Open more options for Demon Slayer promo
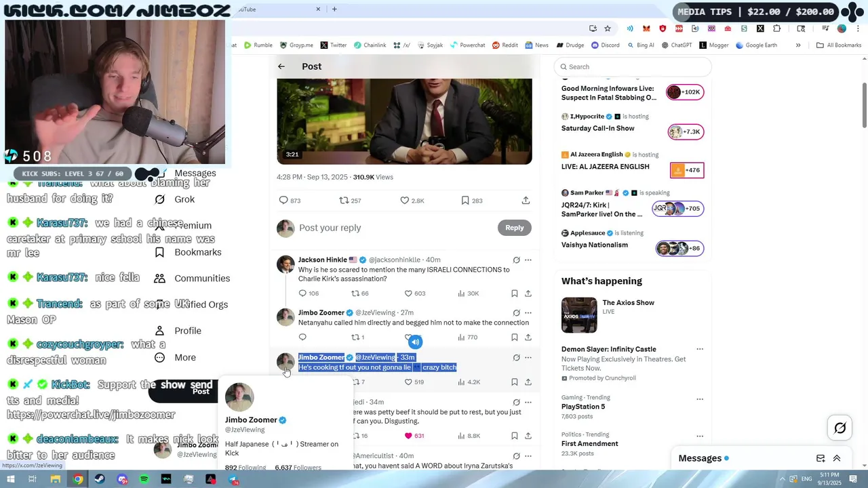 (700, 350)
